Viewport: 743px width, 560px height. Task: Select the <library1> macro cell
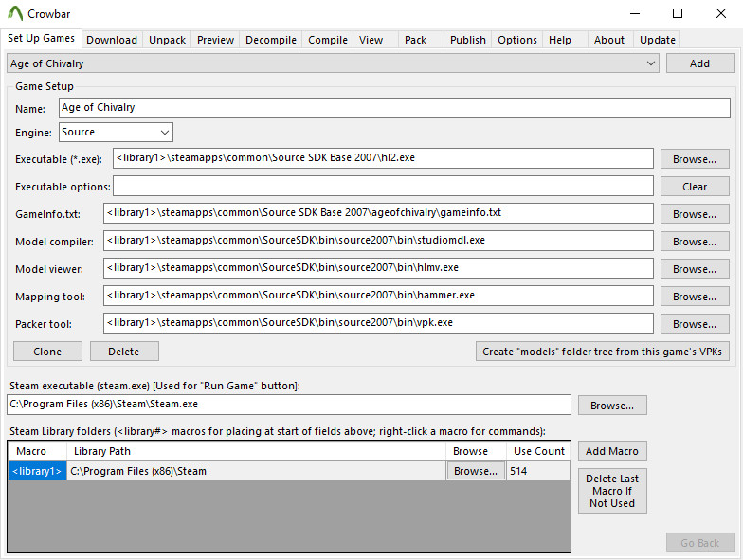[x=37, y=471]
